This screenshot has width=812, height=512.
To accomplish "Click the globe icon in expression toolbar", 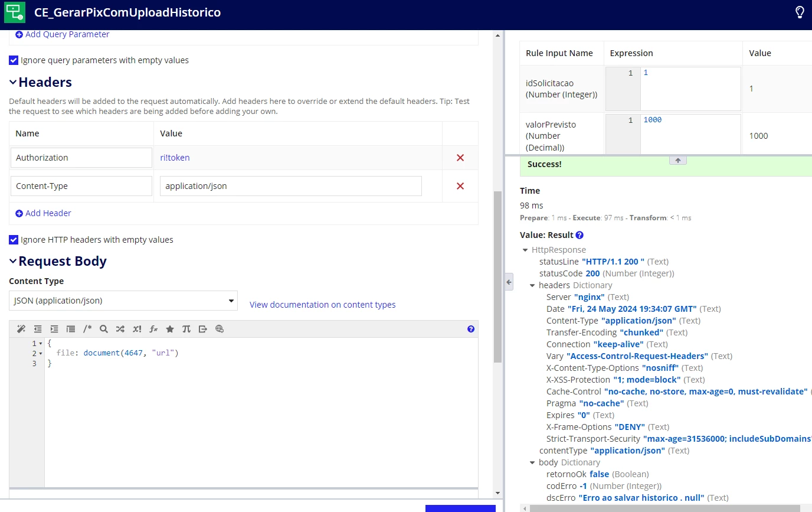I will (220, 329).
